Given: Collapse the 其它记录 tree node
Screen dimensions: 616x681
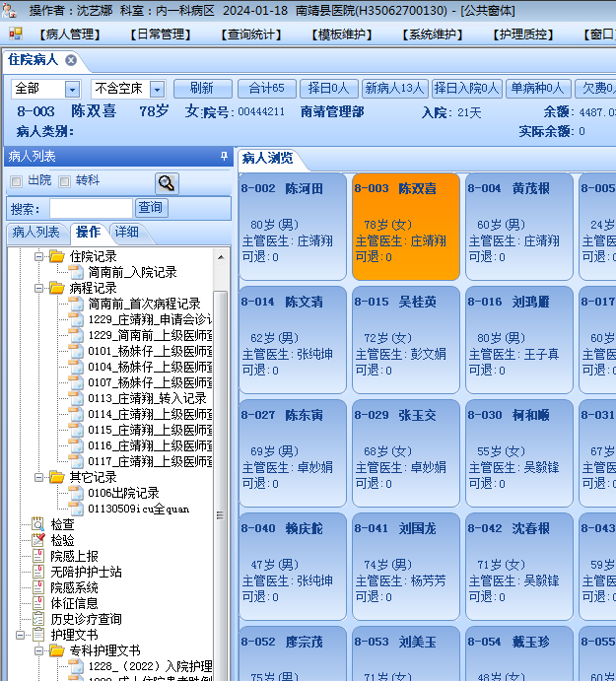Looking at the screenshot, I should 38,477.
